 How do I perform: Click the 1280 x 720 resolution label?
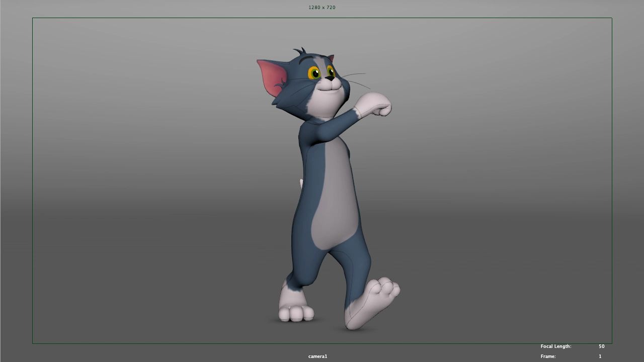(x=321, y=8)
